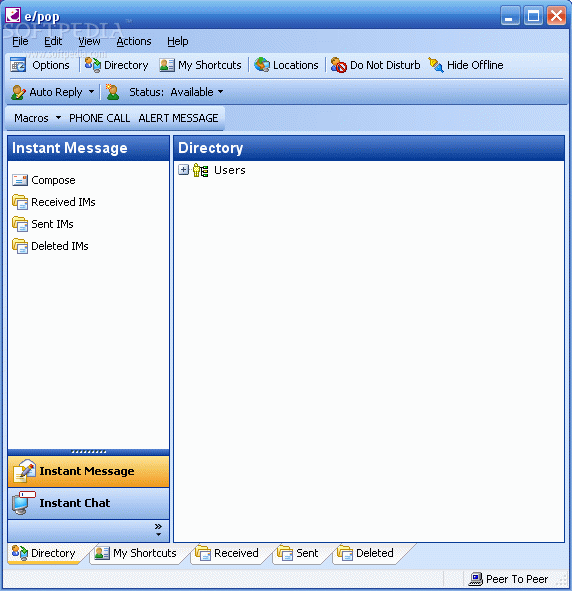Toggle Do Not Disturb mode
This screenshot has height=591, width=572.
pos(375,65)
